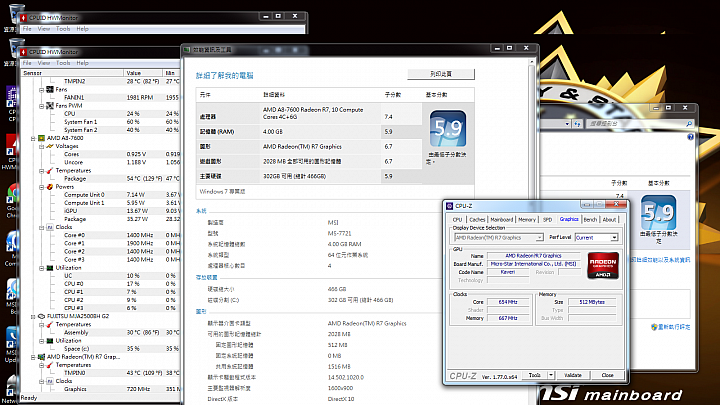Image resolution: width=720 pixels, height=405 pixels.
Task: Select the Graphics clock row showing 720 MHz
Action: [x=101, y=389]
